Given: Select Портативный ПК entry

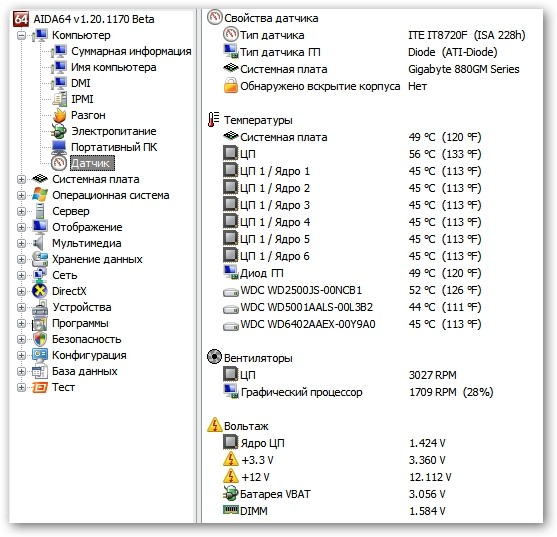Looking at the screenshot, I should (114, 147).
